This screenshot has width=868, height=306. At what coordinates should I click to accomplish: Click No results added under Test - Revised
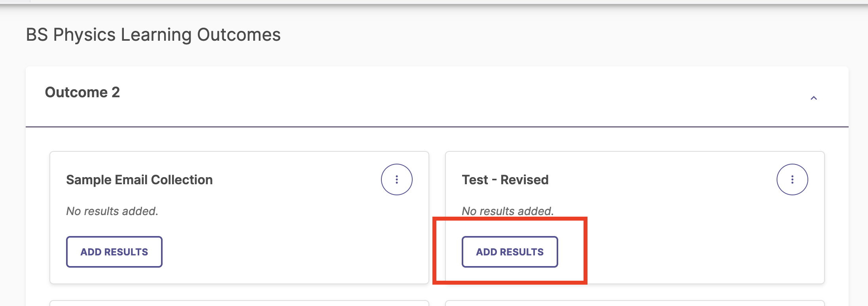click(508, 211)
